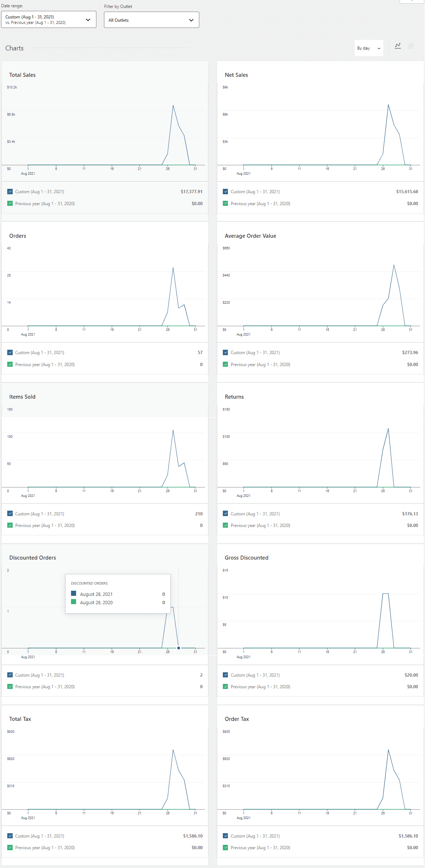
Task: Click the $273.96 average order value
Action: point(410,353)
